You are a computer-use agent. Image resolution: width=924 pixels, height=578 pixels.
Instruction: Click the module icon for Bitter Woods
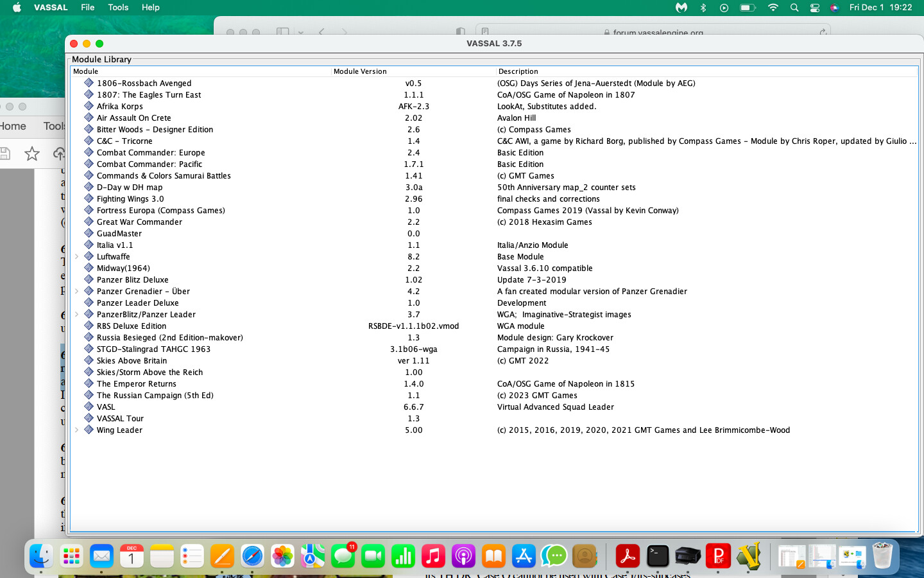click(x=89, y=129)
